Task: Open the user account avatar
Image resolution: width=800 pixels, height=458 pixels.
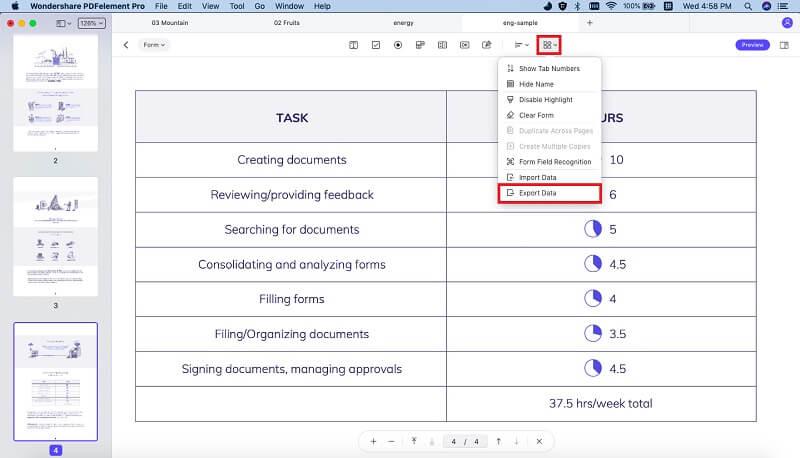Action: (x=787, y=23)
